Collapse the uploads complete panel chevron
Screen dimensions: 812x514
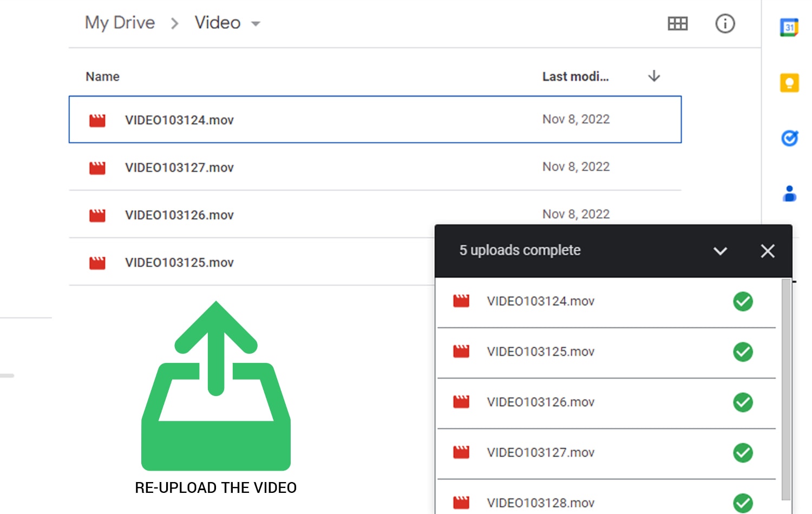click(x=720, y=251)
